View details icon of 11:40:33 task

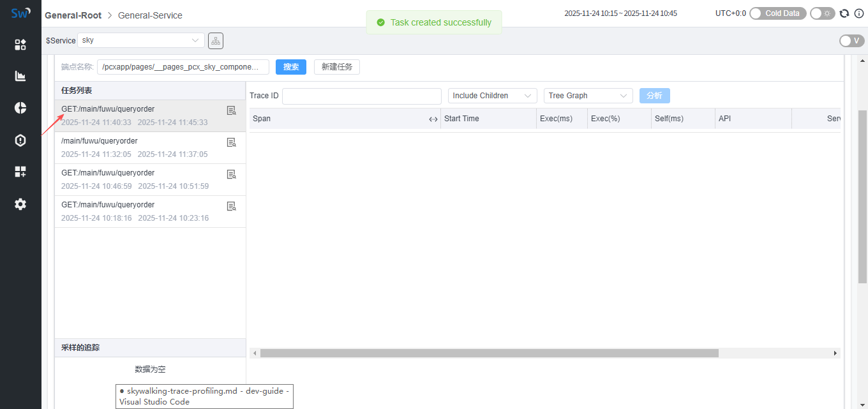[x=231, y=110]
